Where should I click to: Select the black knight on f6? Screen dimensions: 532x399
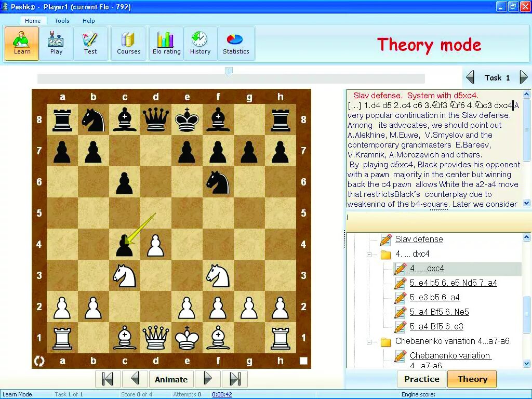tap(218, 182)
